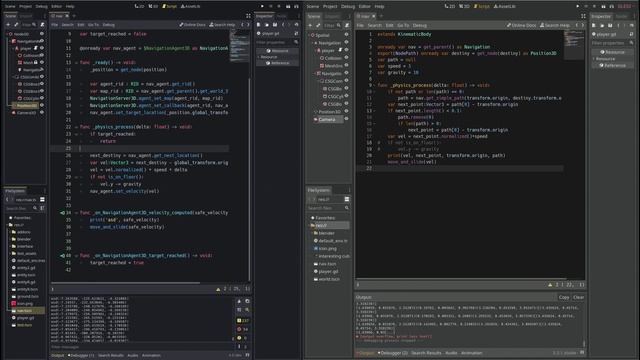Toggle visibility of Camera node in right window
This screenshot has width=640, height=360.
pos(346,119)
